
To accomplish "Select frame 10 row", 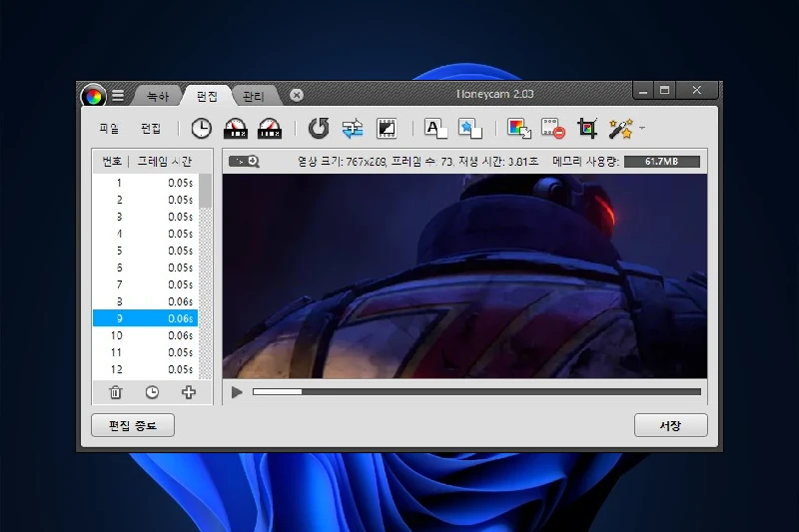I will [x=145, y=335].
